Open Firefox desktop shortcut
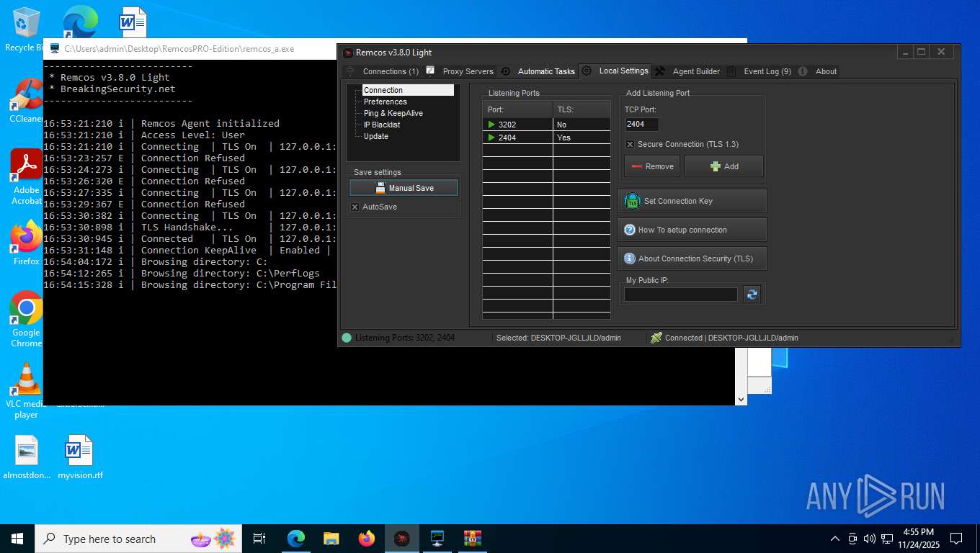Viewport: 980px width, 553px height. pyautogui.click(x=27, y=243)
